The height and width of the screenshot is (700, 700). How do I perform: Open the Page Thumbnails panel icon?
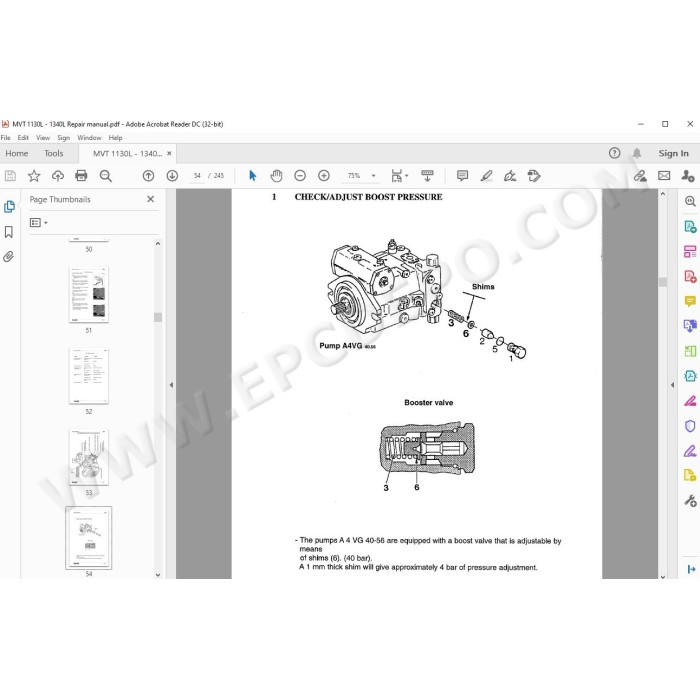(x=9, y=207)
